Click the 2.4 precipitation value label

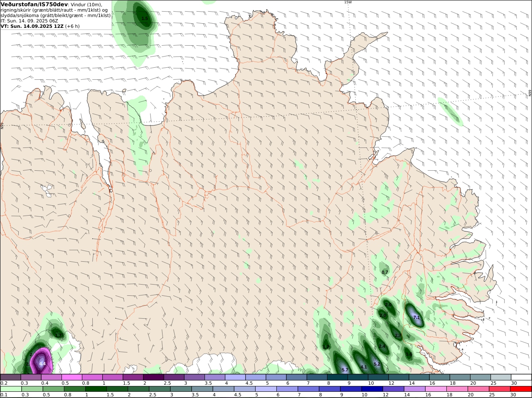pyautogui.click(x=382, y=346)
